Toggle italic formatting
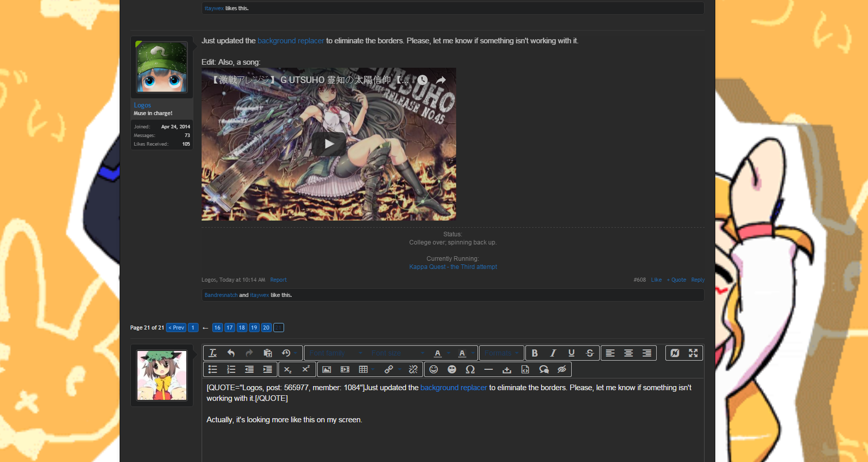This screenshot has width=868, height=462. [553, 353]
